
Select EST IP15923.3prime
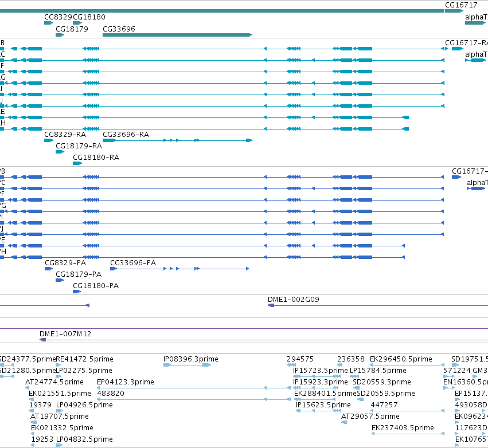coord(321,382)
